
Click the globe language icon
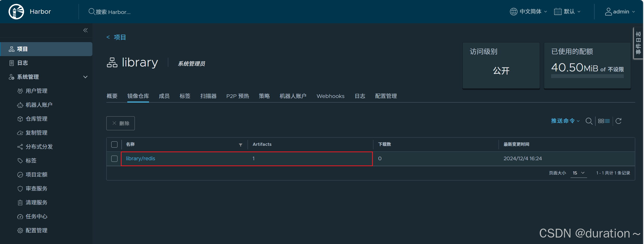click(513, 12)
